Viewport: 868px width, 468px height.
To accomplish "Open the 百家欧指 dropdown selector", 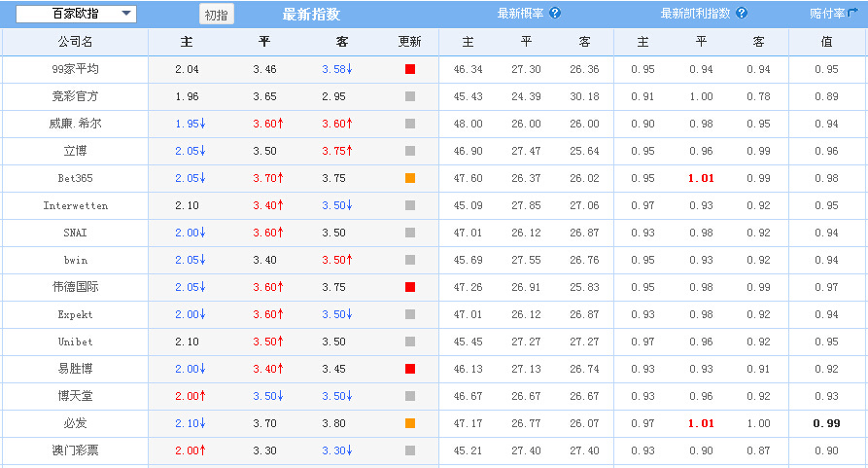I will click(x=76, y=14).
